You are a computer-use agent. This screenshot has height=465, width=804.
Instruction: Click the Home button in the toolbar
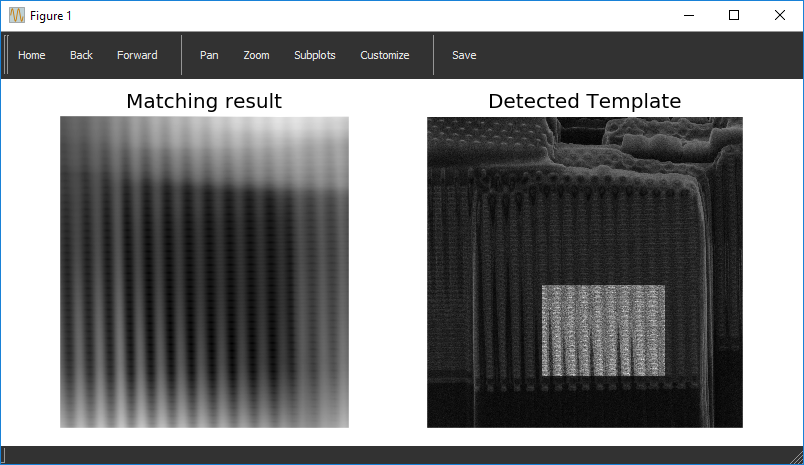pos(32,55)
